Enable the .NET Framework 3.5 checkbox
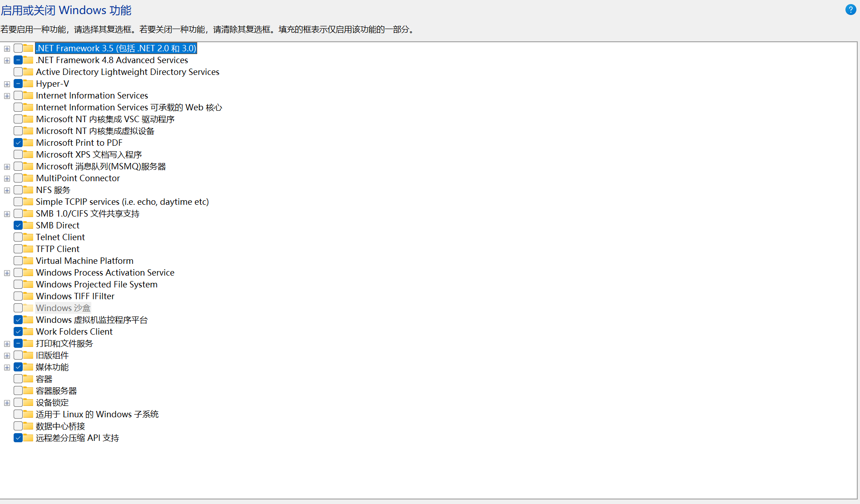This screenshot has width=860, height=504. click(18, 48)
